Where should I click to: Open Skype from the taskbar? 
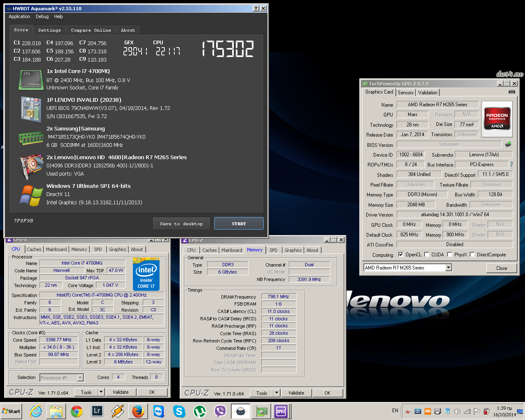tap(179, 411)
